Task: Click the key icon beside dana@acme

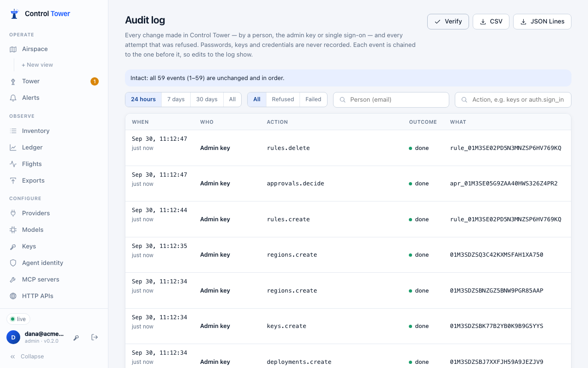Action: tap(76, 338)
